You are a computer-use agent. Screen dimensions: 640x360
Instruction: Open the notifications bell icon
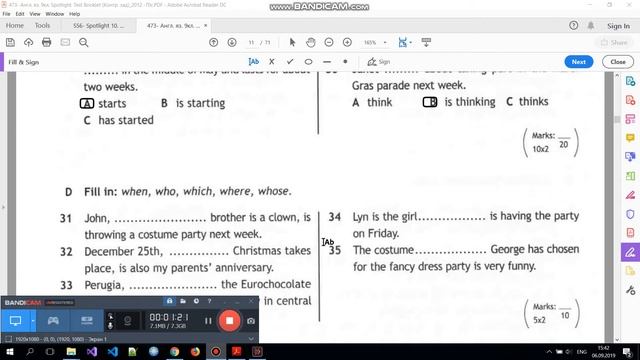591,25
